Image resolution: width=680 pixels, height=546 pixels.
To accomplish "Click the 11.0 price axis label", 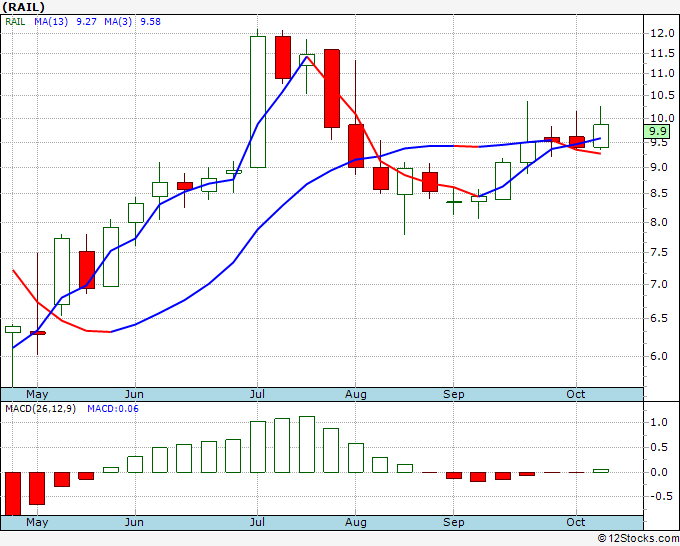I will point(662,73).
